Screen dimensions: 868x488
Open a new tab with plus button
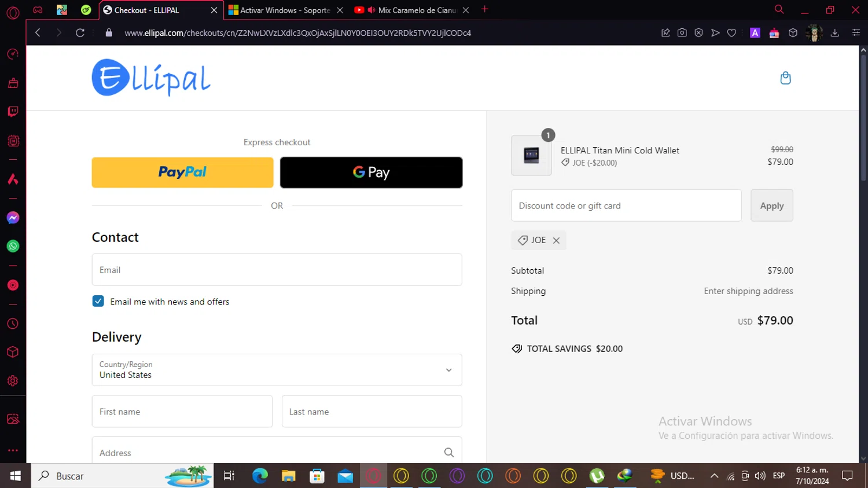[x=485, y=9]
